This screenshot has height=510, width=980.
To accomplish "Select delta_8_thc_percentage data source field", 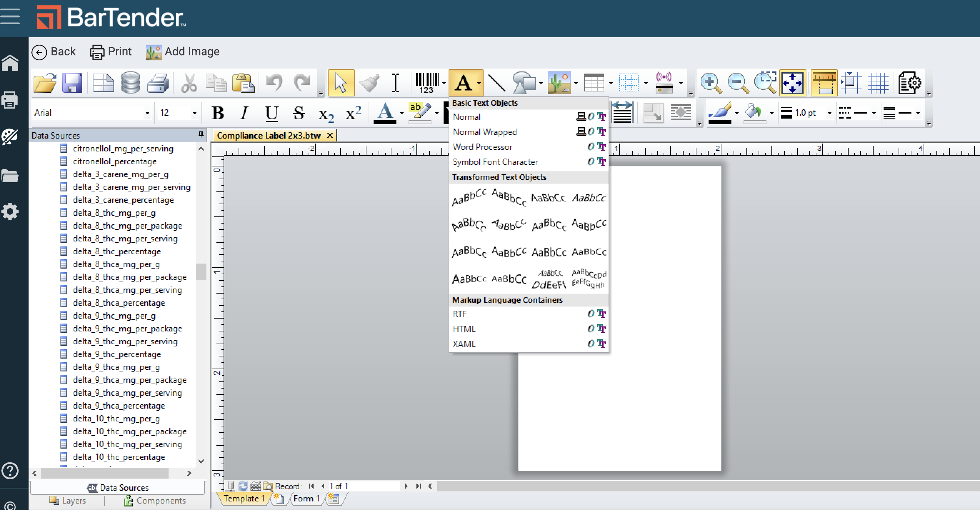I will click(117, 251).
